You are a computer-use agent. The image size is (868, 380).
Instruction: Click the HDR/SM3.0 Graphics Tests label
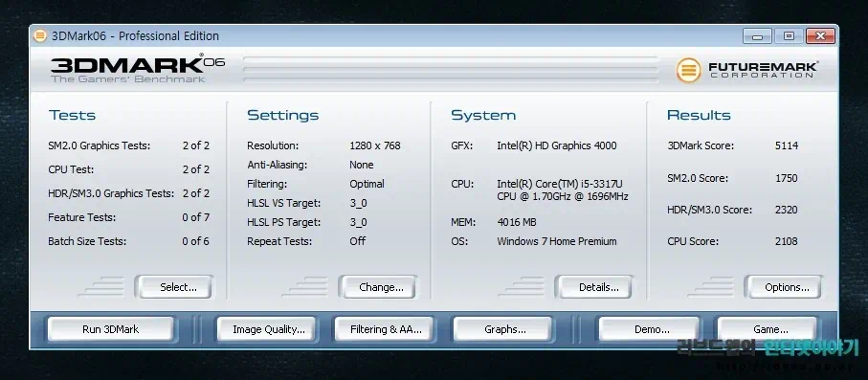[111, 193]
